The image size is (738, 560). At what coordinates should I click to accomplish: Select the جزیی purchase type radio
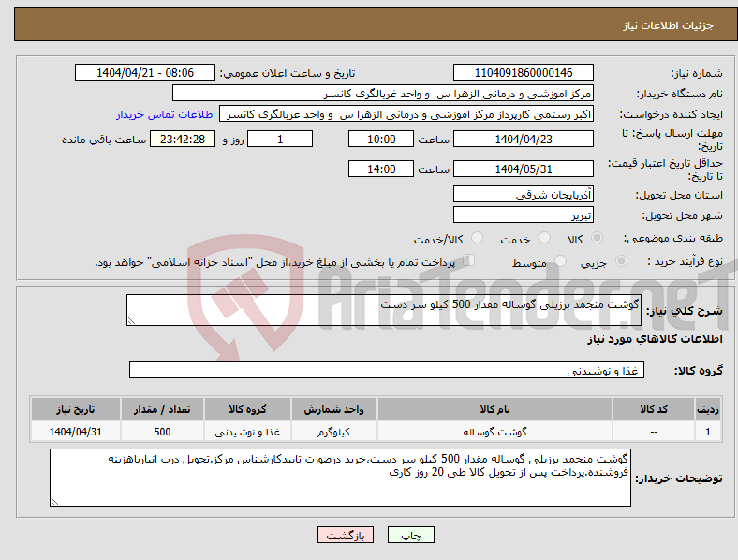pos(621,261)
